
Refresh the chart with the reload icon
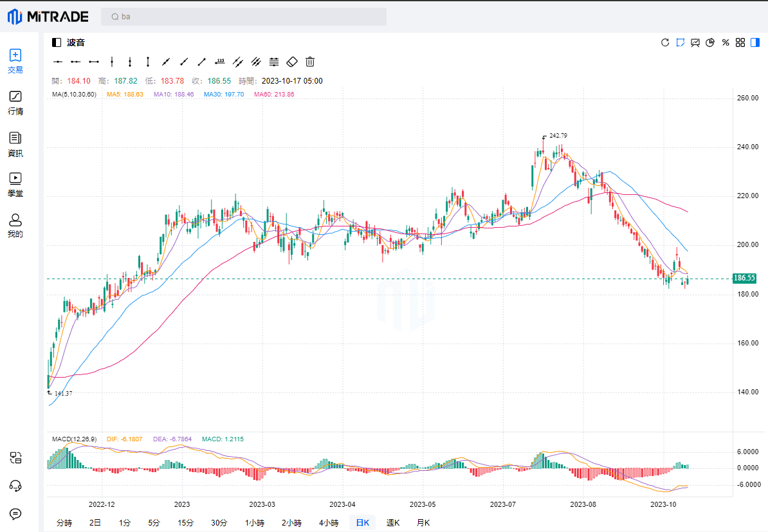pyautogui.click(x=665, y=42)
